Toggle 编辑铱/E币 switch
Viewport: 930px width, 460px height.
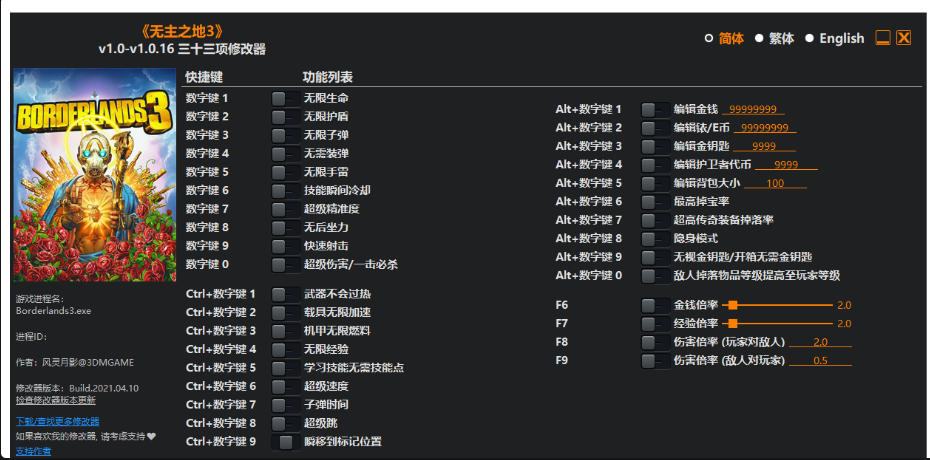point(655,128)
